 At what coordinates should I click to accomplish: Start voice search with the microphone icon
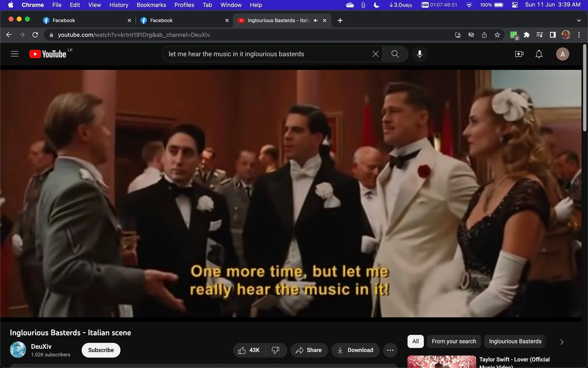tap(419, 54)
